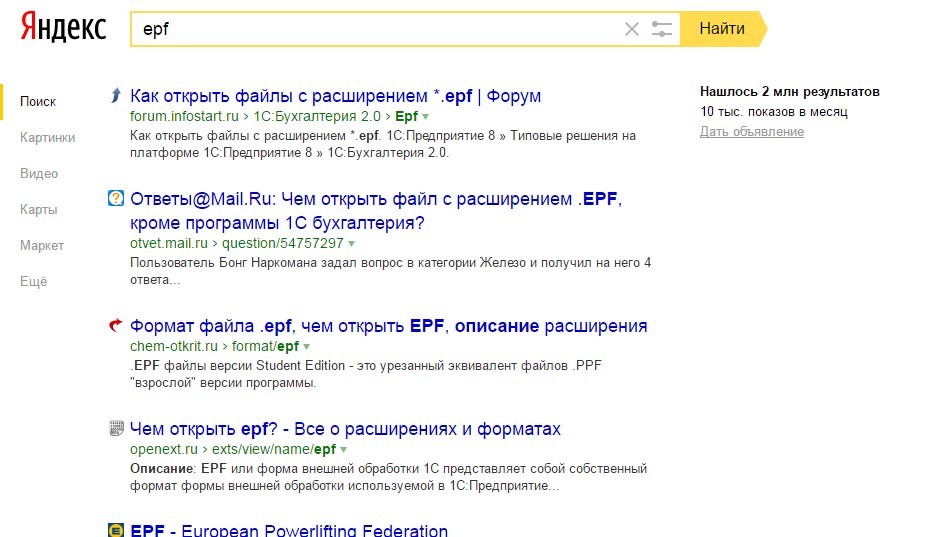Click the Дать объявление link
The image size is (950, 537).
[751, 132]
